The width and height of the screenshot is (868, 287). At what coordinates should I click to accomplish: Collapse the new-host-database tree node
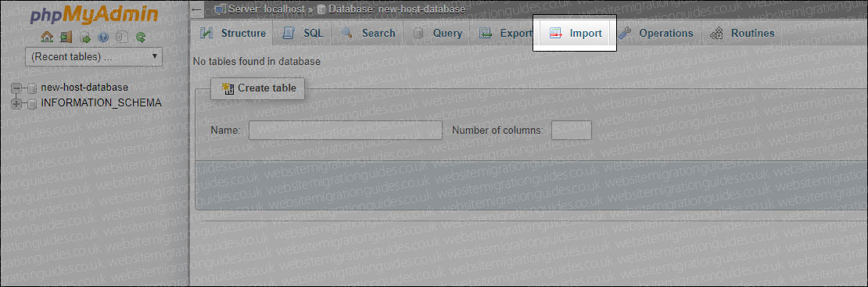[16, 88]
